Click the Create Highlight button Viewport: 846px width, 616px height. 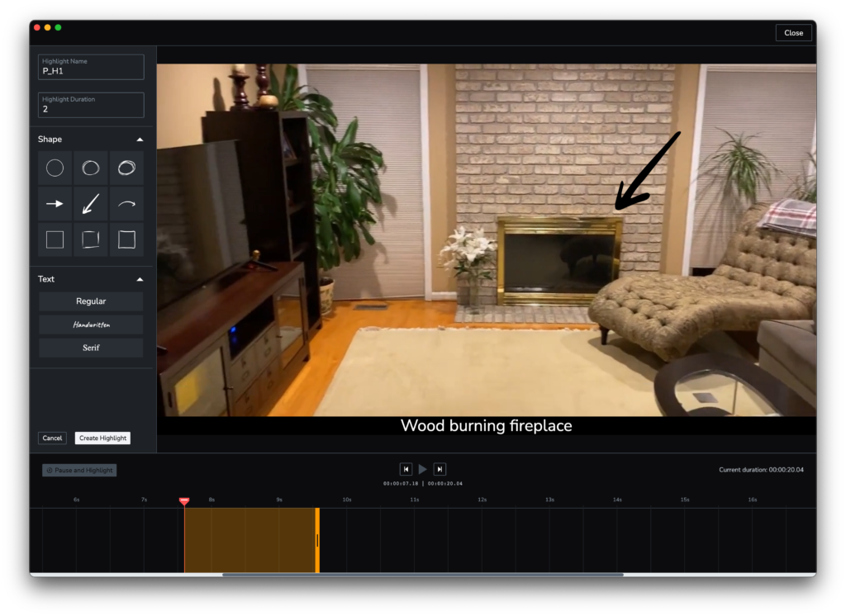pyautogui.click(x=102, y=438)
